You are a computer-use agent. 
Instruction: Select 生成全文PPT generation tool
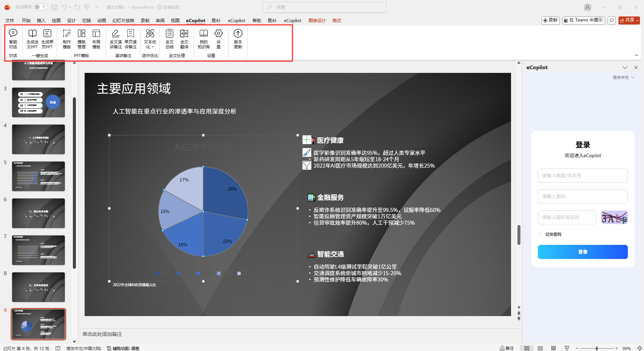click(x=32, y=39)
